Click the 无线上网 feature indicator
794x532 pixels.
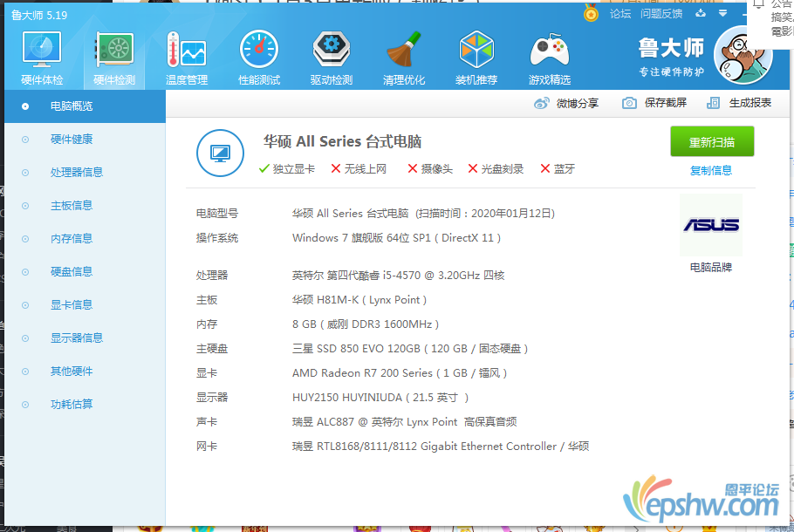(x=359, y=169)
